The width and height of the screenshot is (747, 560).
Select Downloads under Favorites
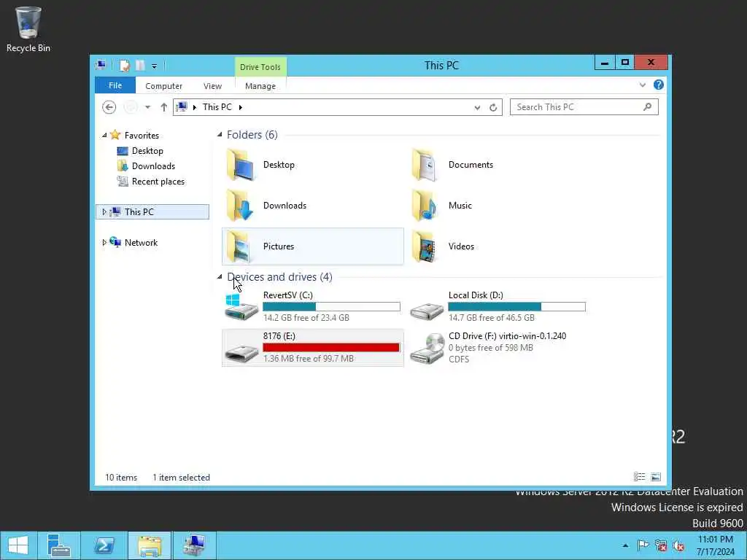(153, 166)
